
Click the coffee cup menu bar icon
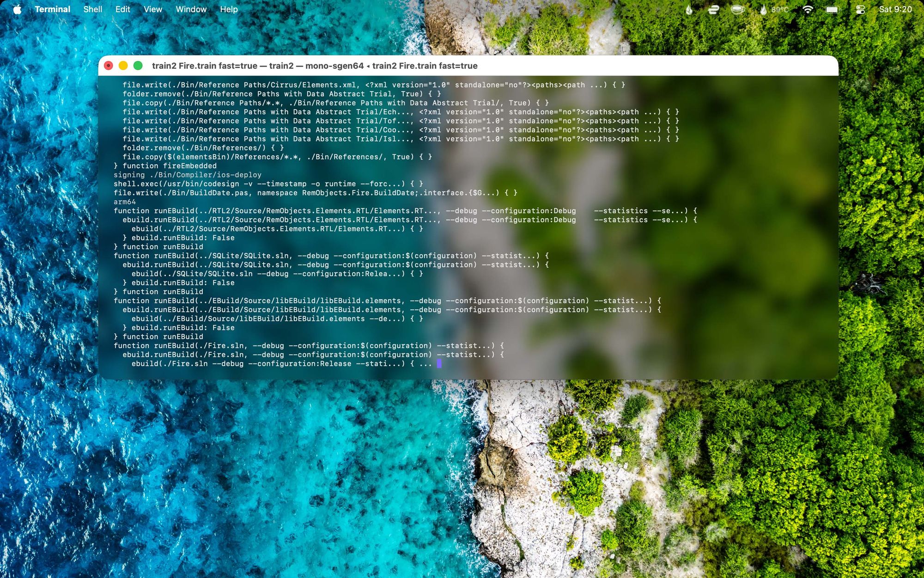pos(737,9)
